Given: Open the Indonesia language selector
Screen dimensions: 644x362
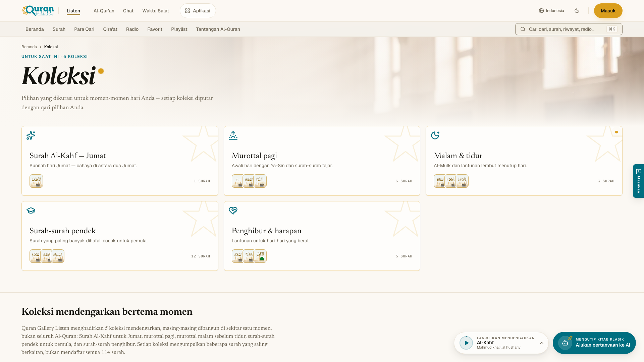Looking at the screenshot, I should coord(551,11).
